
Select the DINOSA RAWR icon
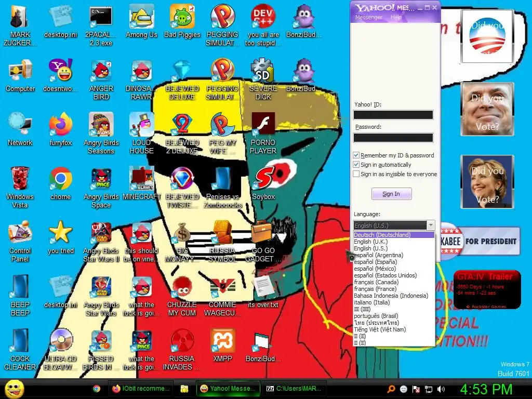pos(141,79)
